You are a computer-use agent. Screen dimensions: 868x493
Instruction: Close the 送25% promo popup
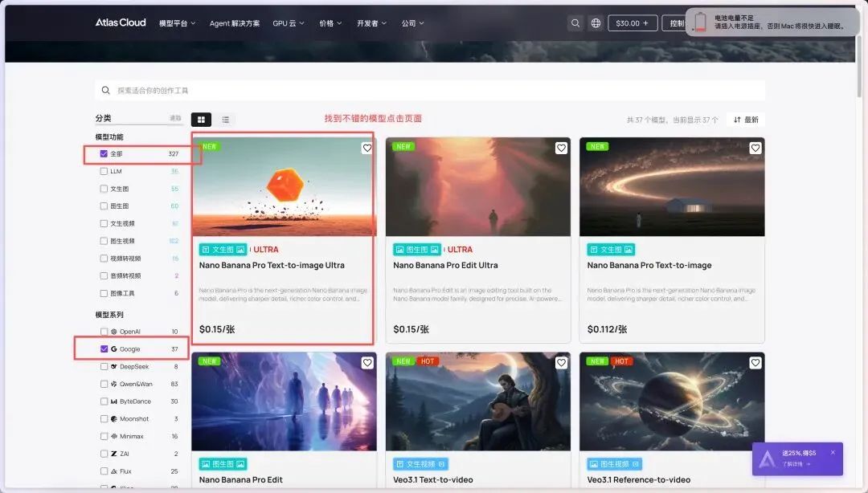[x=833, y=453]
